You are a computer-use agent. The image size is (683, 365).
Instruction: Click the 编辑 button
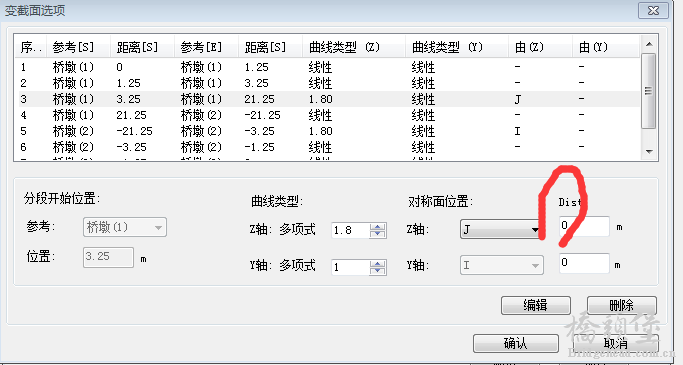click(x=536, y=305)
